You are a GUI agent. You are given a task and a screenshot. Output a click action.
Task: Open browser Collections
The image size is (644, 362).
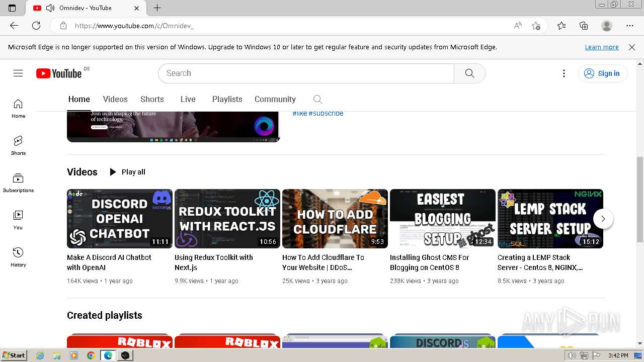(x=584, y=26)
